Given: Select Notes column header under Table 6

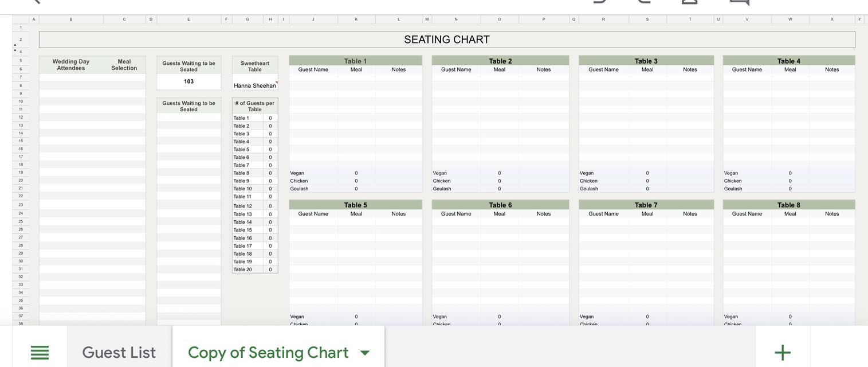Looking at the screenshot, I should pos(544,214).
